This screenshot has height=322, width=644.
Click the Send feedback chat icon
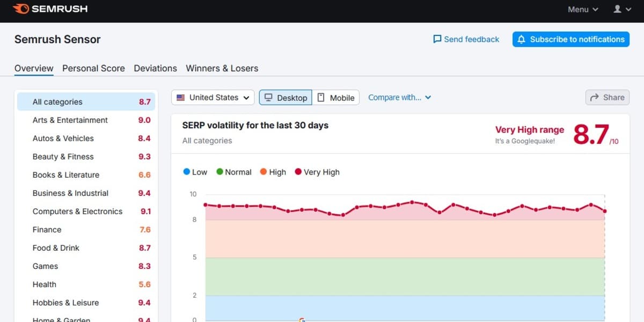(437, 39)
